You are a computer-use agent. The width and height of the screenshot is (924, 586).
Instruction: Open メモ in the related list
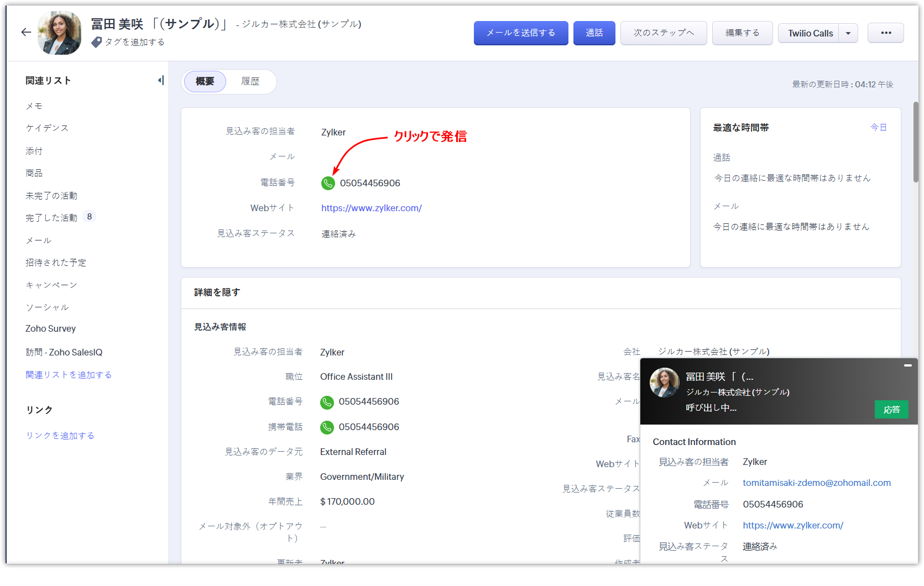[34, 106]
